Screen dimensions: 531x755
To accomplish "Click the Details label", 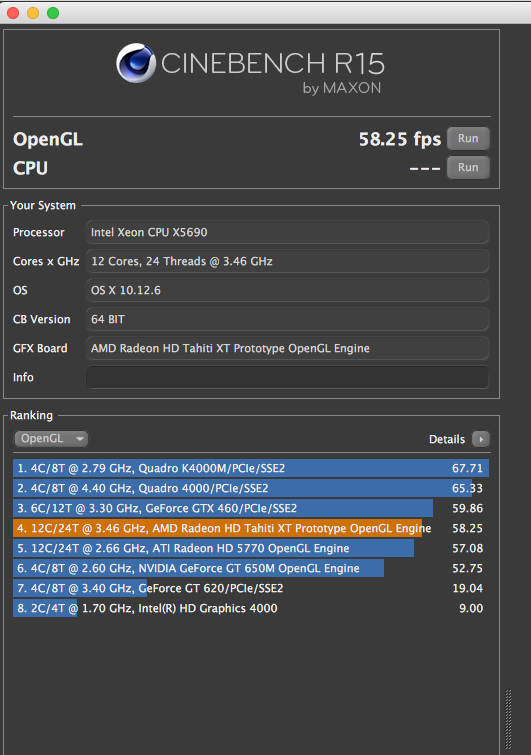I will [447, 439].
